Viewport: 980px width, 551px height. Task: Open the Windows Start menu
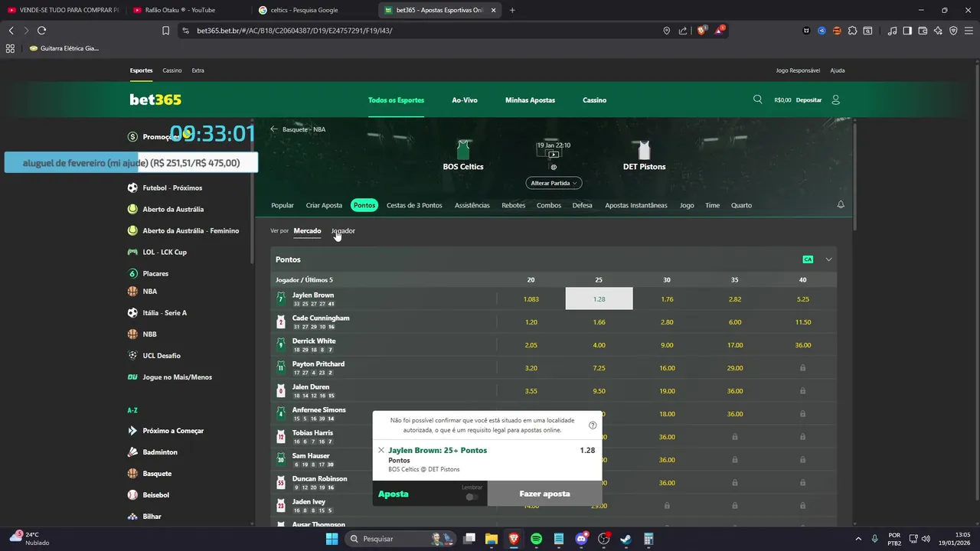click(x=332, y=539)
